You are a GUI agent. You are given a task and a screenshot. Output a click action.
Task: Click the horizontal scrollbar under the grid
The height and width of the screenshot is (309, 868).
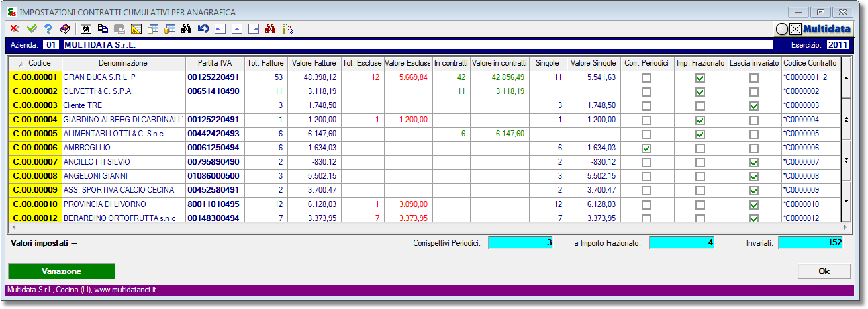pyautogui.click(x=430, y=226)
